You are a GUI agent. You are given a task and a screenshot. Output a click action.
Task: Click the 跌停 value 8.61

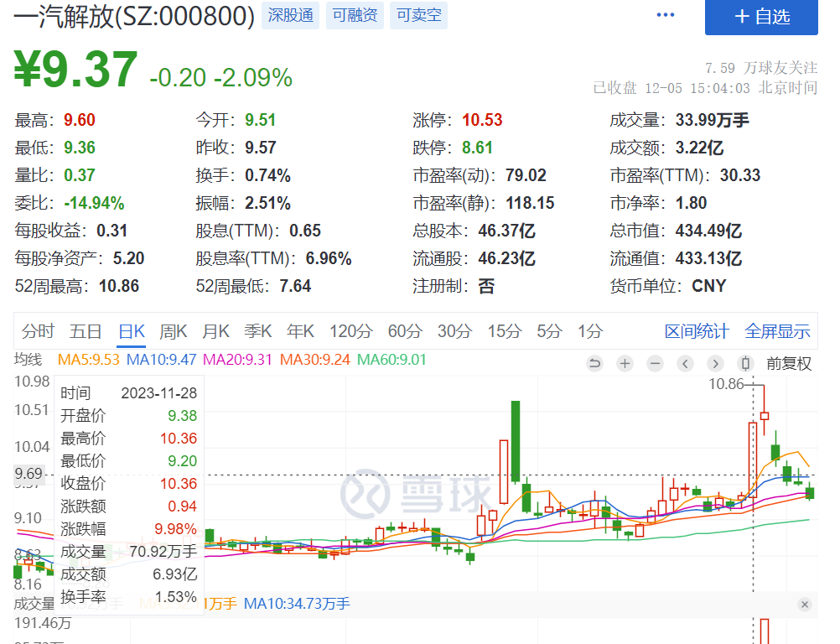(477, 148)
